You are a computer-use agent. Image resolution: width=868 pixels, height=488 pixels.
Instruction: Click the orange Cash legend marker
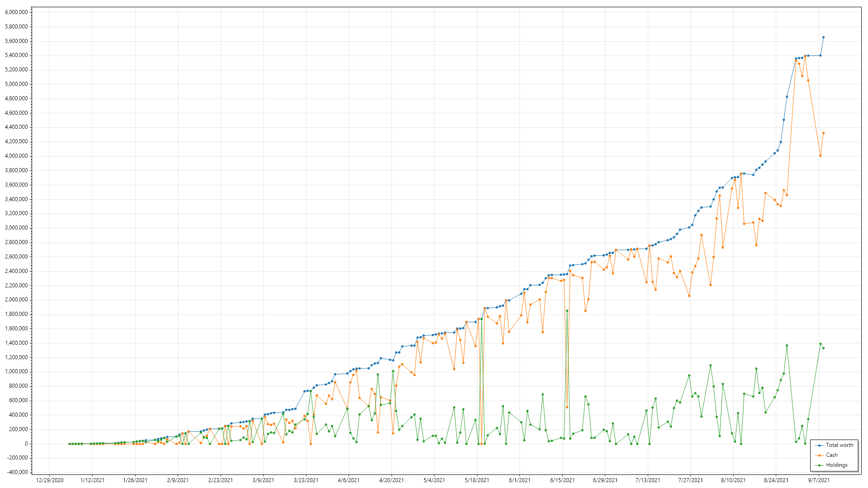[819, 455]
